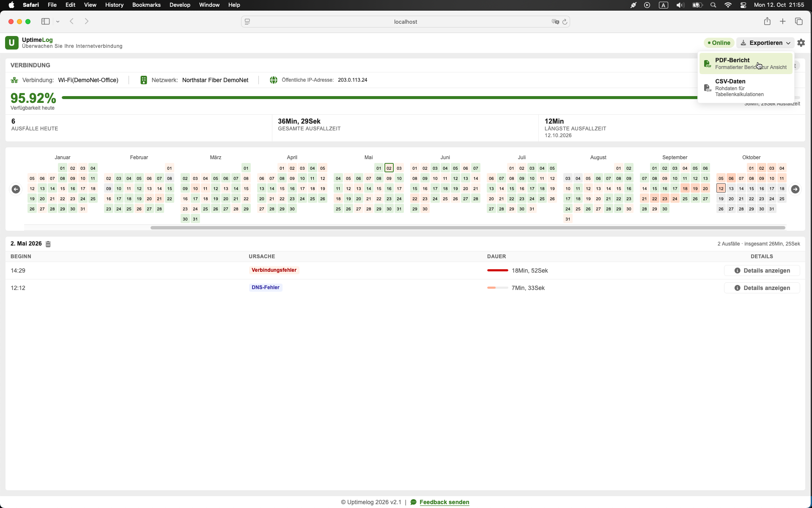Select 02 Mai in the calendar
Image resolution: width=812 pixels, height=508 pixels.
[x=389, y=168]
